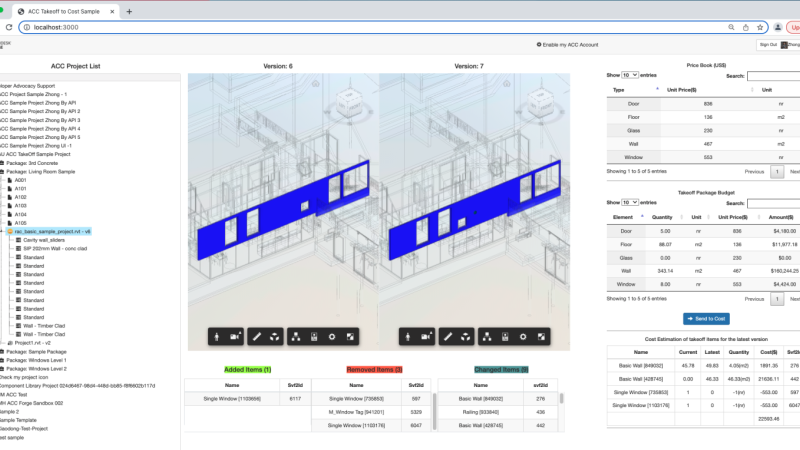The width and height of the screenshot is (800, 450).
Task: Sort budget table by Element column
Action: coord(626,217)
